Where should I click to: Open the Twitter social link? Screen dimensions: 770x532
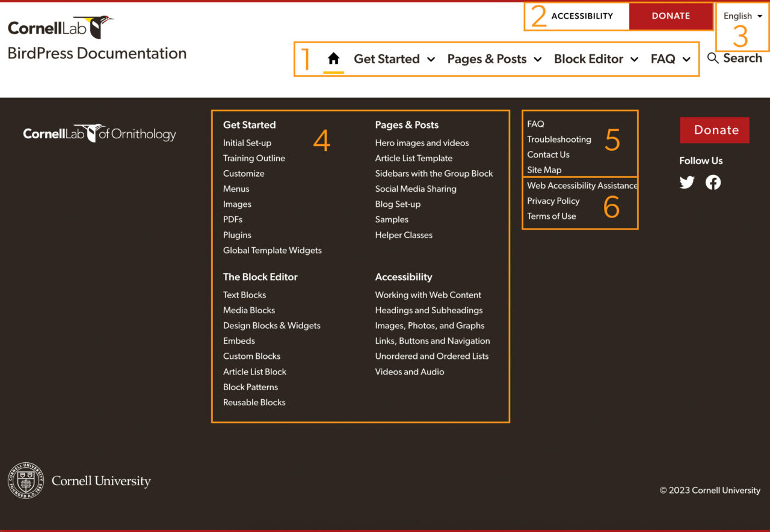coord(687,182)
